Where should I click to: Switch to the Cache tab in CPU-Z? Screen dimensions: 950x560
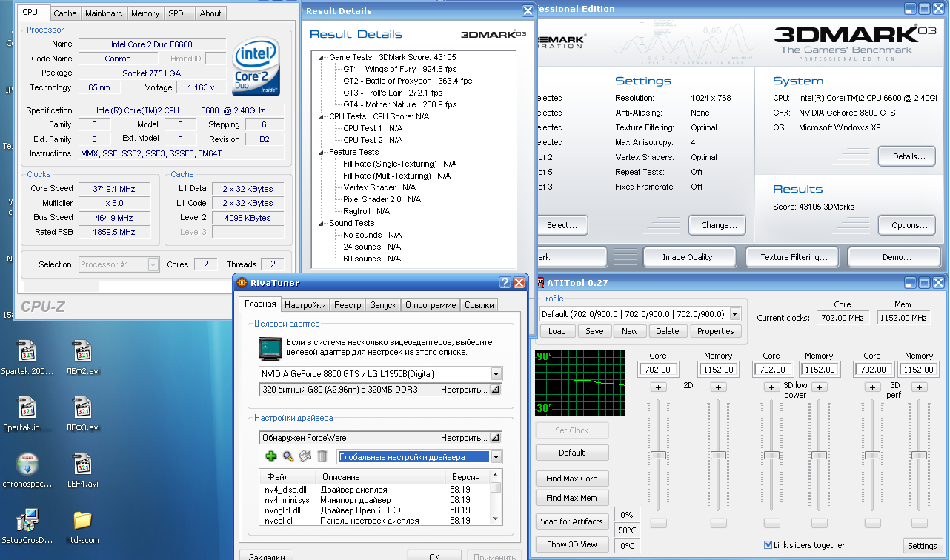(x=65, y=13)
